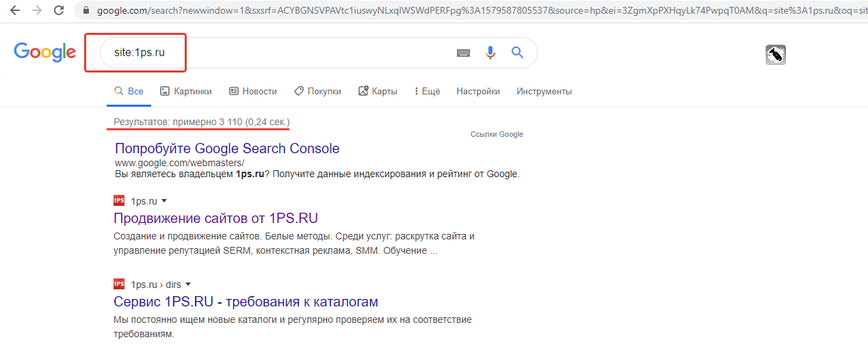
Task: Switch to the Картинки tab
Action: tap(186, 91)
